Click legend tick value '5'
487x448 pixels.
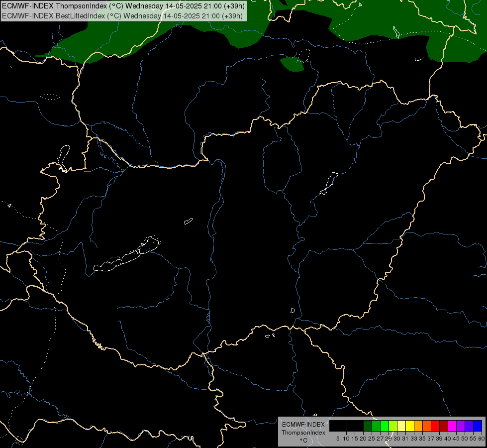click(x=338, y=439)
